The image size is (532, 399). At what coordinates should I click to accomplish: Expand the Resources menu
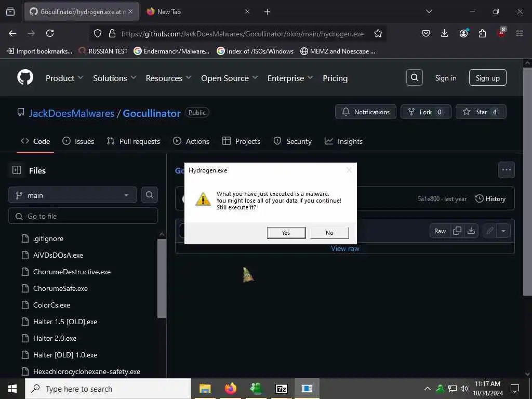(169, 78)
